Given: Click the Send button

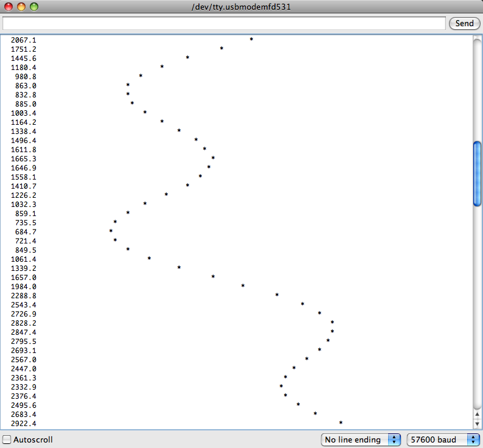Looking at the screenshot, I should click(464, 23).
